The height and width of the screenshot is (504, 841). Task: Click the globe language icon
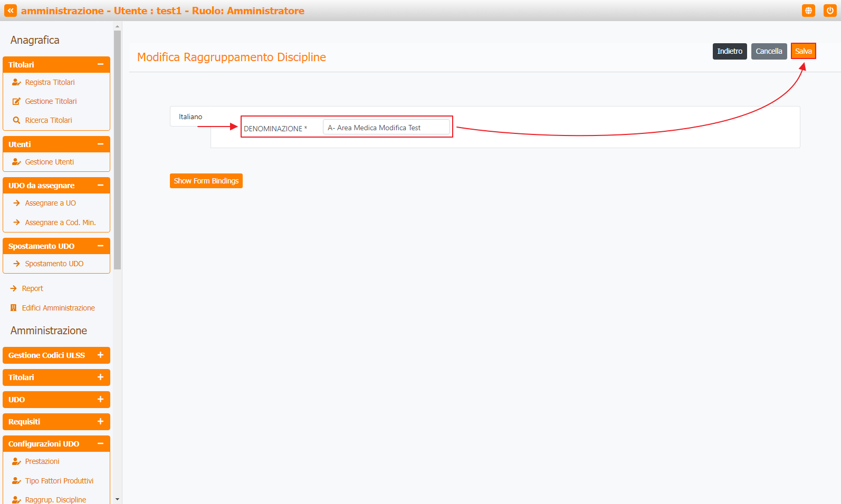(x=808, y=11)
